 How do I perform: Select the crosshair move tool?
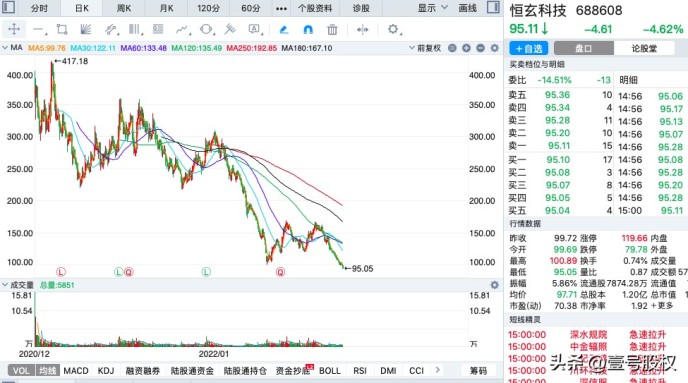point(14,29)
